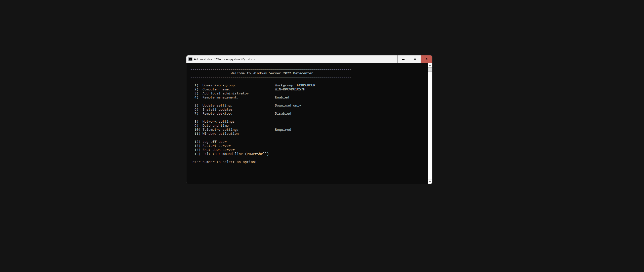644x272 pixels.
Task: Click the Remote management Enabled value
Action: [282, 97]
